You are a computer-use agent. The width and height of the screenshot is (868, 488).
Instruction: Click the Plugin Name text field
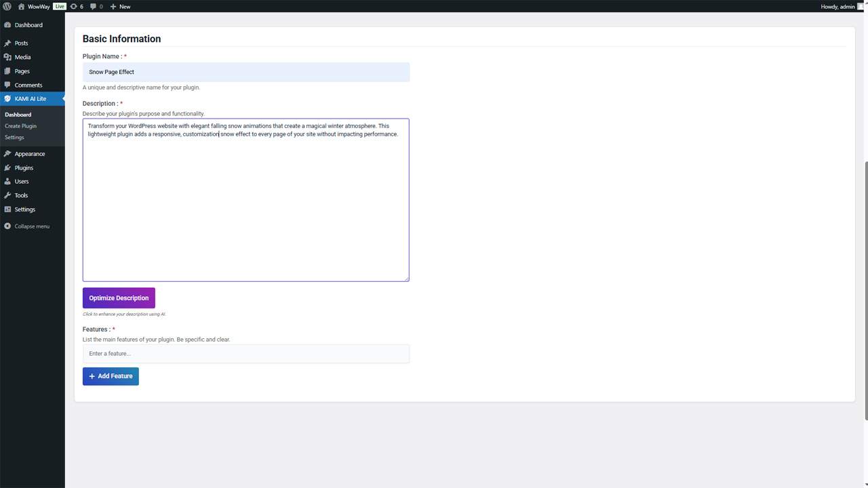coord(245,73)
